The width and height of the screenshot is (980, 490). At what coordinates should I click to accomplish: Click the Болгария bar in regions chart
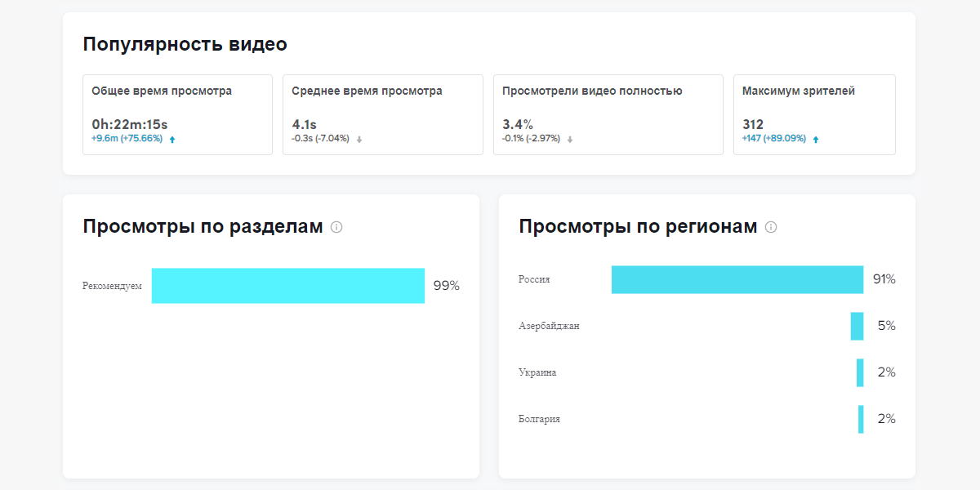pyautogui.click(x=861, y=419)
